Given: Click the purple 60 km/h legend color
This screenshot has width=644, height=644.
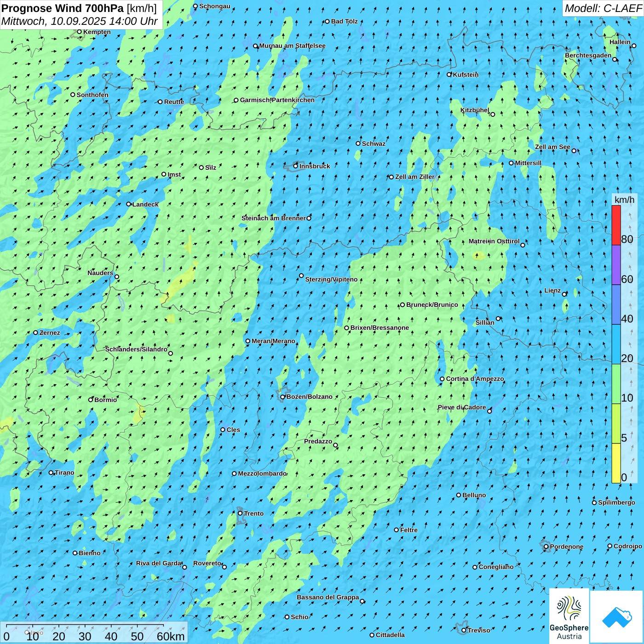Looking at the screenshot, I should (616, 265).
